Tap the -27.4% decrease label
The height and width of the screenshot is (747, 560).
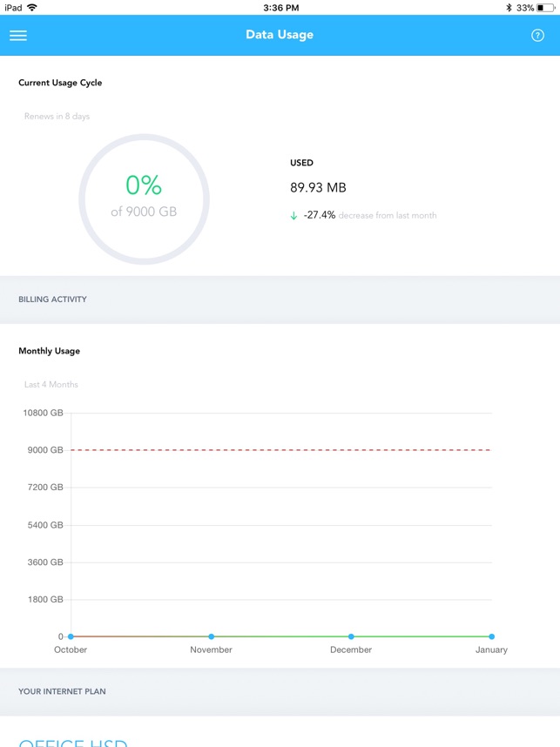coord(320,215)
